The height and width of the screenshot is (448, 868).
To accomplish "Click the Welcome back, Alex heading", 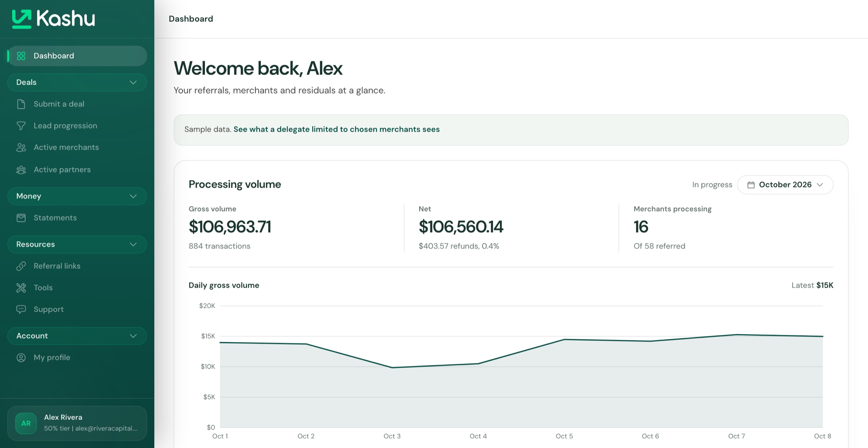I will coord(258,68).
